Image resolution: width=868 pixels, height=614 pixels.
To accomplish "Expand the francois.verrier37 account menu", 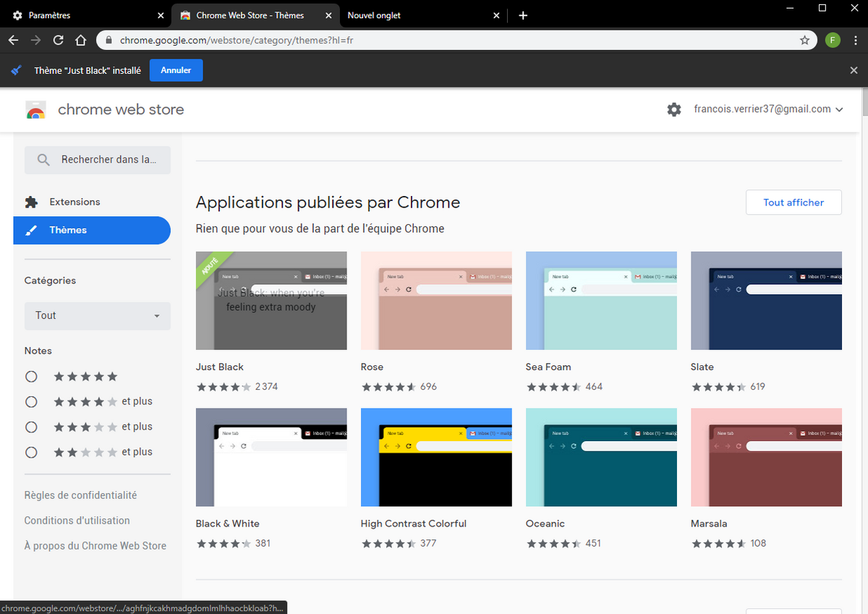I will pyautogui.click(x=768, y=109).
